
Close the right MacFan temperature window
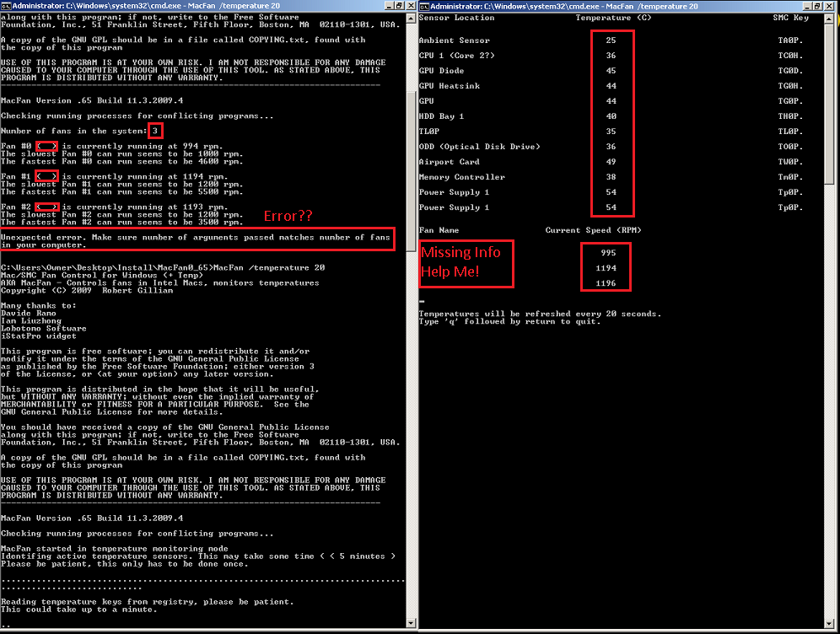point(829,6)
